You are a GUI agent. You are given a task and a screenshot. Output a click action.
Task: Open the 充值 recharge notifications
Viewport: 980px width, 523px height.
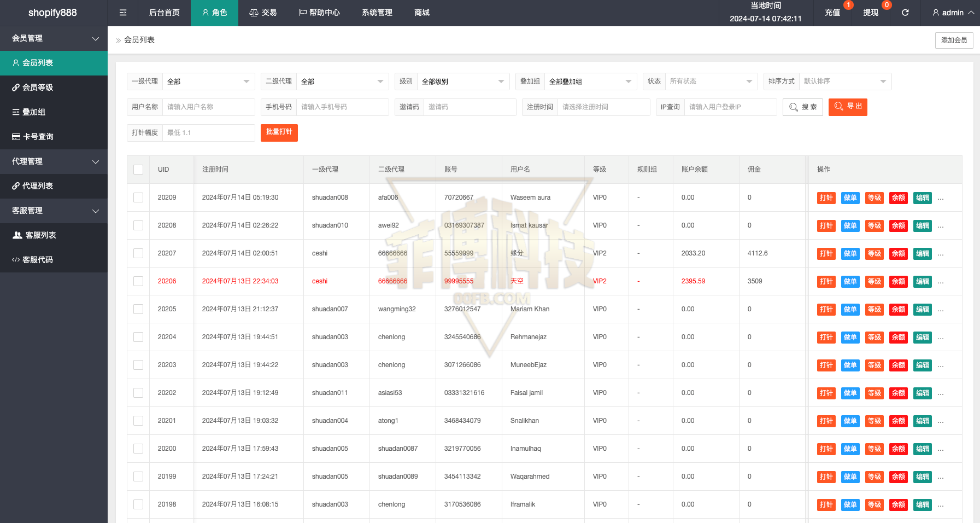pos(832,13)
